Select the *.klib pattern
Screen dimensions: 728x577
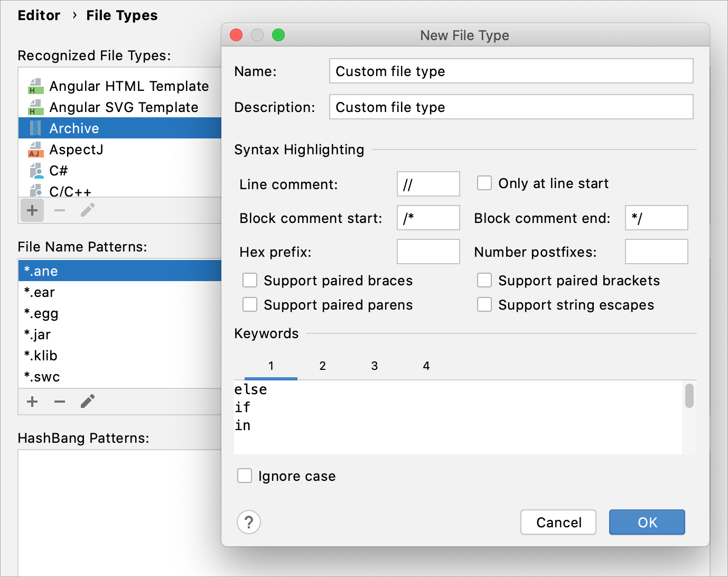(x=120, y=355)
